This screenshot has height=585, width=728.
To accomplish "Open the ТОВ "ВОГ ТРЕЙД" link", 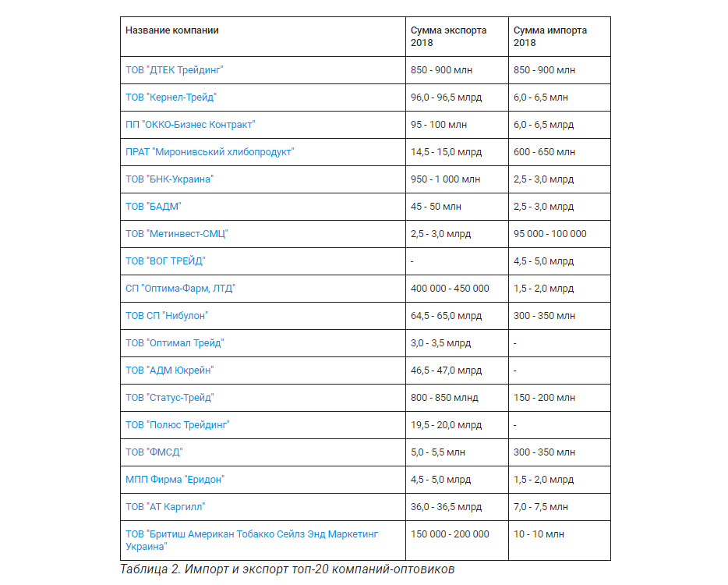I will coord(165,261).
